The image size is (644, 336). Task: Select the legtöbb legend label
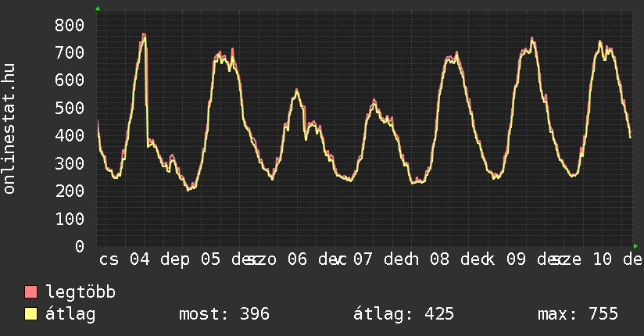click(80, 293)
